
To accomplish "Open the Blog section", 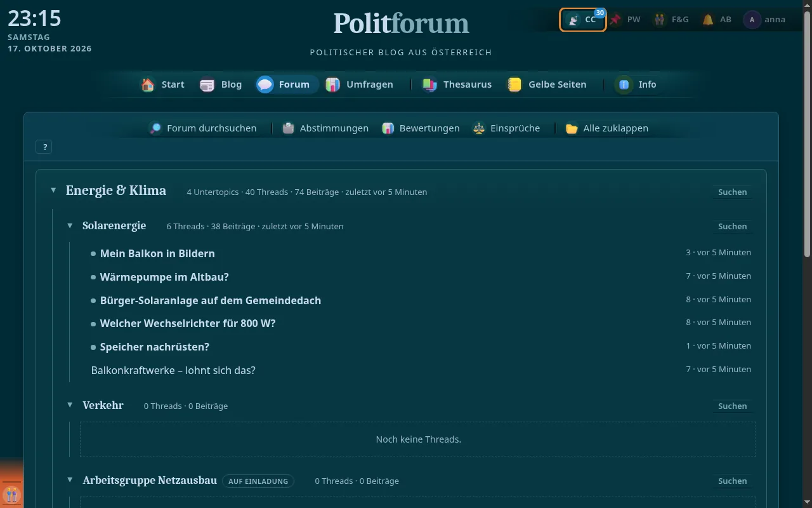I will pos(221,84).
